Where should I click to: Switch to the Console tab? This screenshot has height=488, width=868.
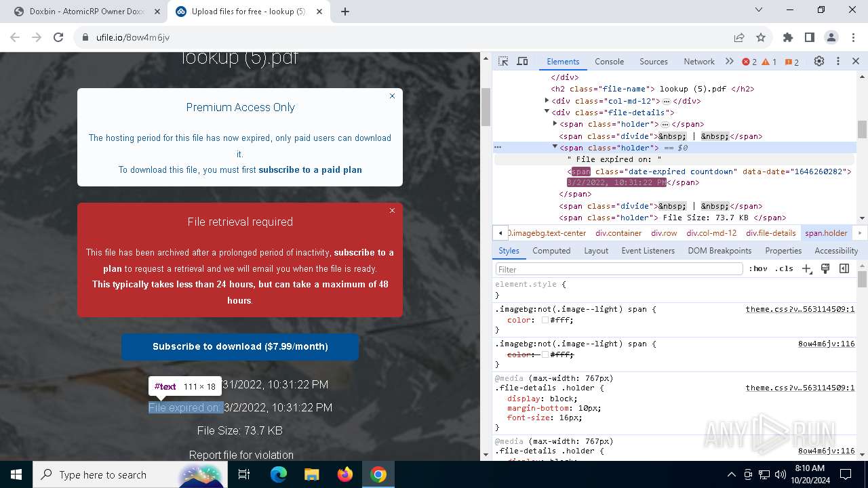609,62
